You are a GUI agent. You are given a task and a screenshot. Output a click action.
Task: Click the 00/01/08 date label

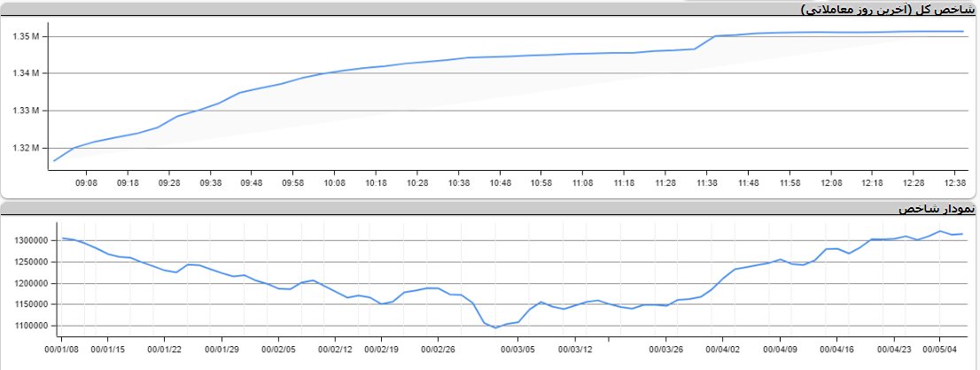[x=60, y=349]
